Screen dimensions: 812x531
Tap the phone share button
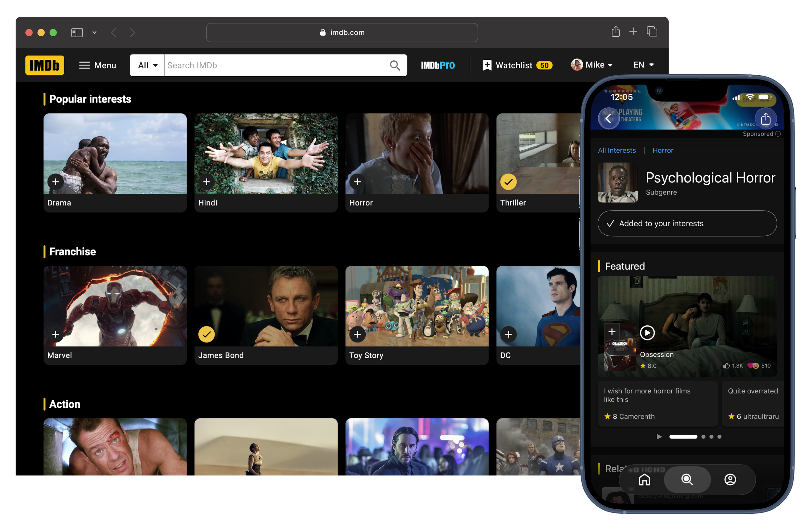[766, 118]
